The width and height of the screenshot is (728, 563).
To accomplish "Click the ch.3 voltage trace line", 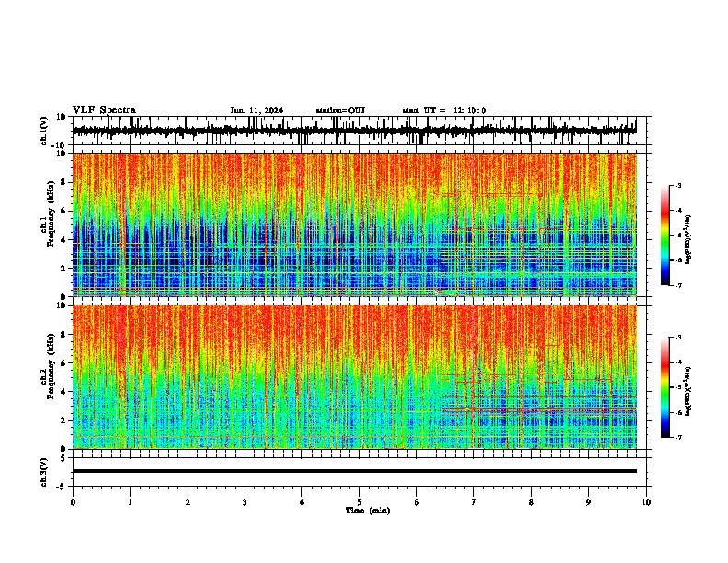I will [x=355, y=471].
